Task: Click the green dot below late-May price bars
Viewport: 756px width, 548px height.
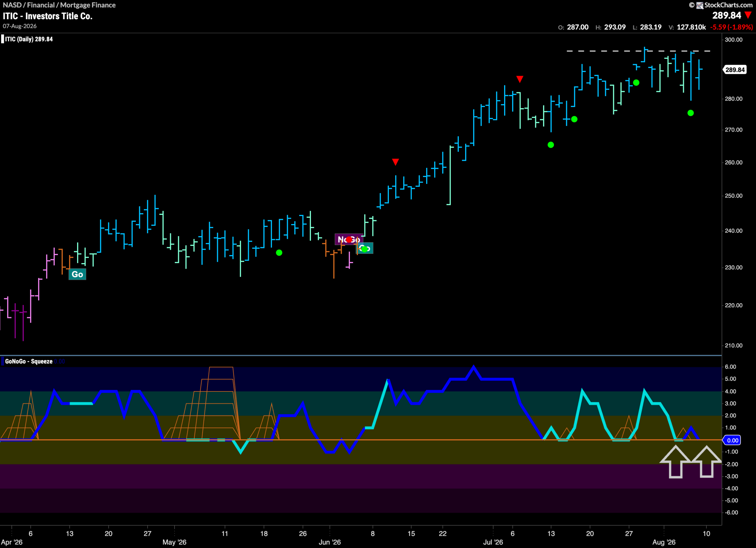Action: [x=279, y=253]
